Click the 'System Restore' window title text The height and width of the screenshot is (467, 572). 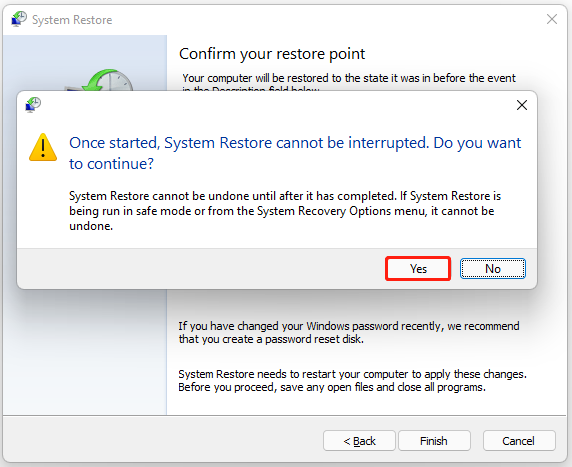(x=72, y=20)
